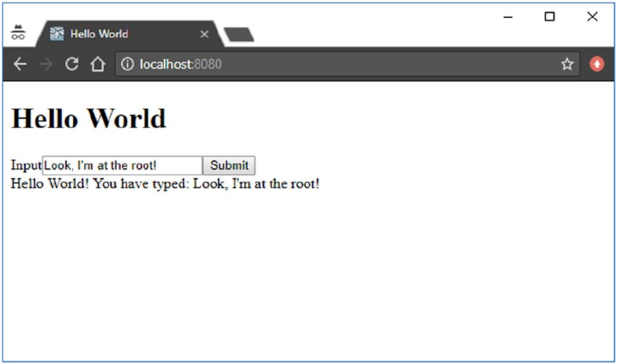Click the incognito spy icon
This screenshot has height=364, width=617.
coord(18,32)
